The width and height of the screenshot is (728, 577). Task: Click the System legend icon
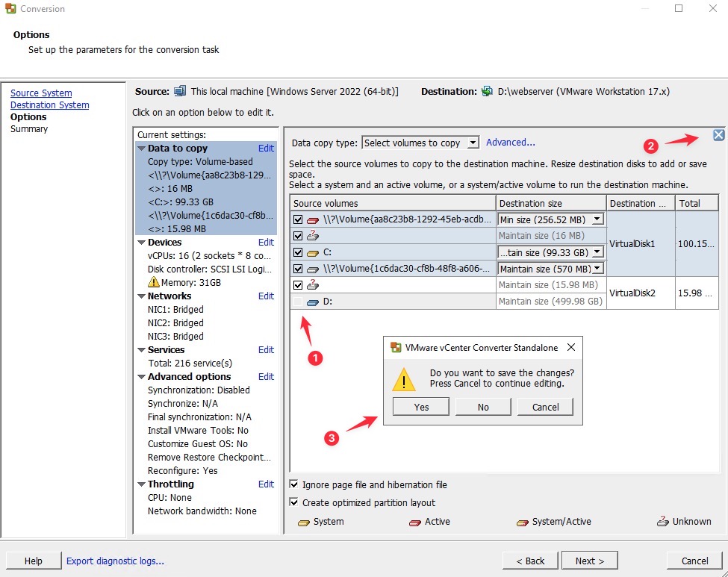[304, 523]
